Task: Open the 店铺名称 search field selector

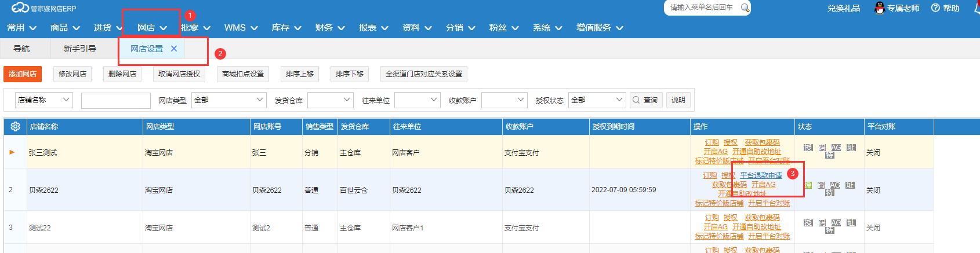Action: click(x=44, y=100)
